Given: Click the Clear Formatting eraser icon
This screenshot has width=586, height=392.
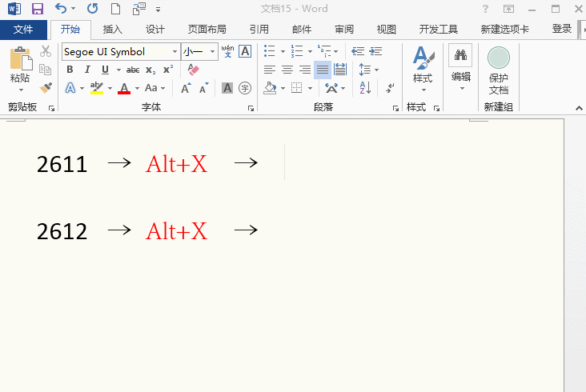Looking at the screenshot, I should tap(193, 70).
